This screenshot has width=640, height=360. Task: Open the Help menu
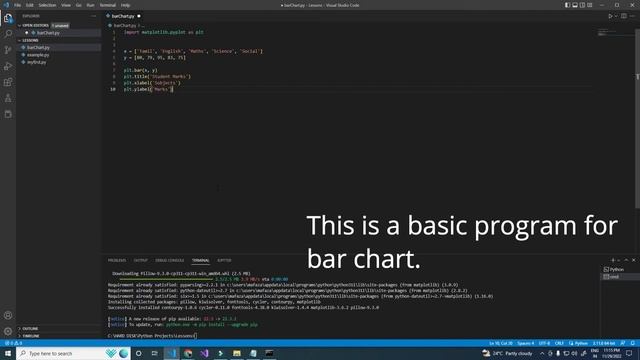125,5
